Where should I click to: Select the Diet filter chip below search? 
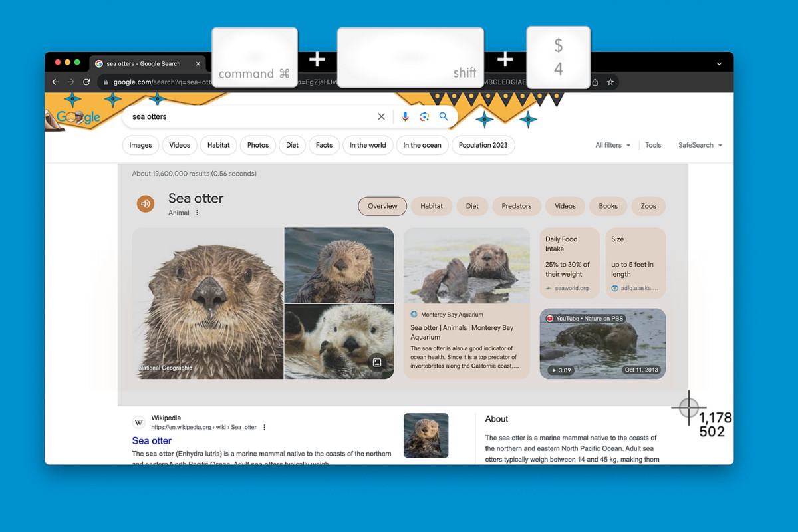pos(293,145)
